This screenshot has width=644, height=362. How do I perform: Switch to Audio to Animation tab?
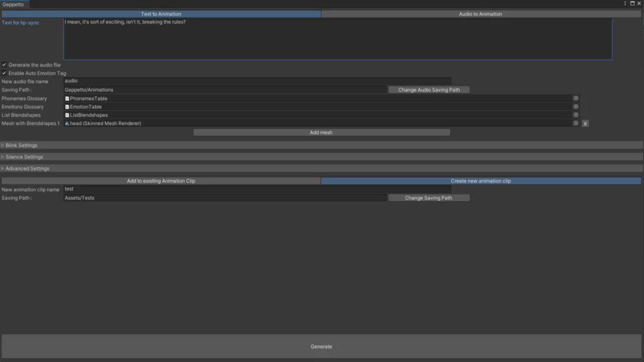click(480, 14)
